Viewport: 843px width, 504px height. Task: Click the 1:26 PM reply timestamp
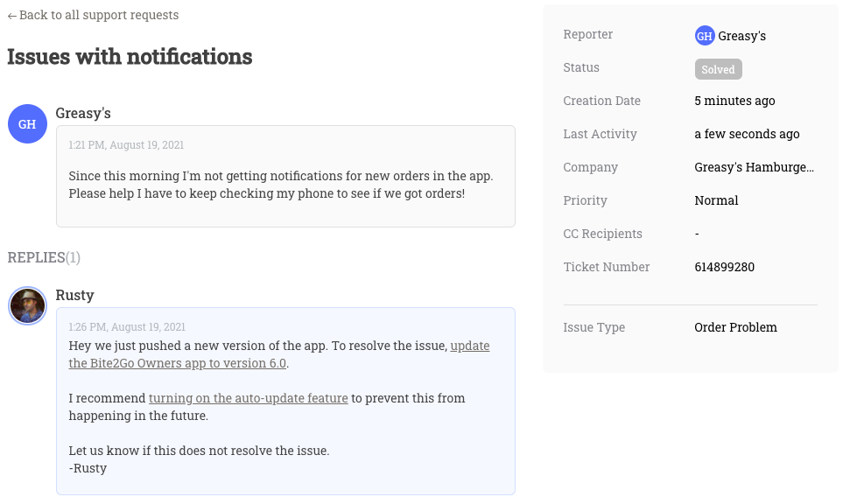(127, 326)
